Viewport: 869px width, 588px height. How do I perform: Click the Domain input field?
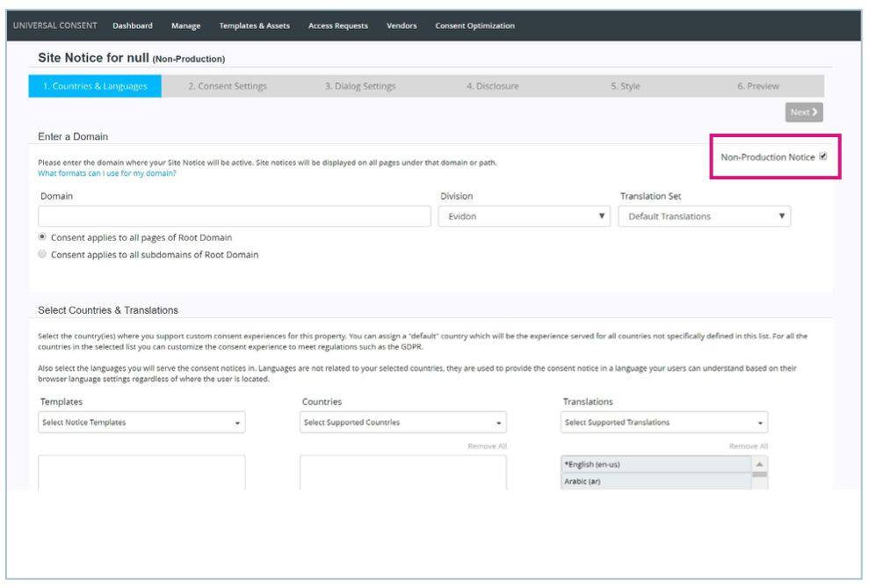tap(235, 216)
